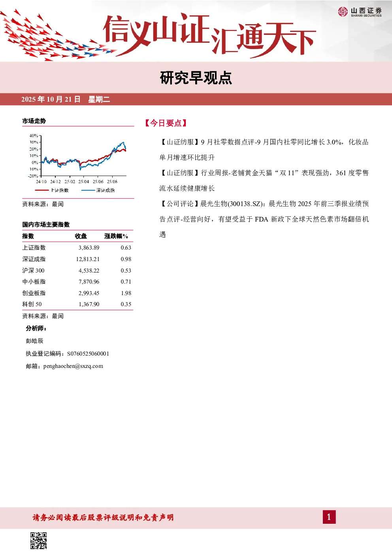This screenshot has height=555, width=392.
Task: Click the QR code at page bottom
Action: pyautogui.click(x=39, y=540)
